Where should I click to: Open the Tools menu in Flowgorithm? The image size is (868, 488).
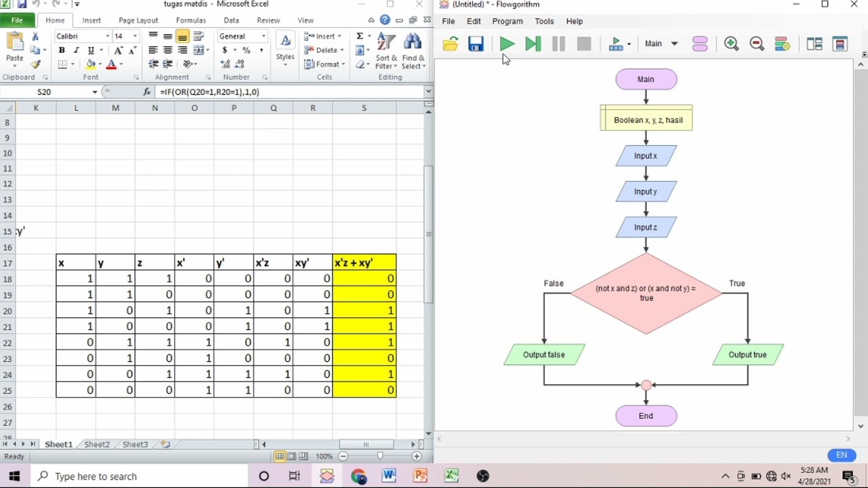(544, 21)
